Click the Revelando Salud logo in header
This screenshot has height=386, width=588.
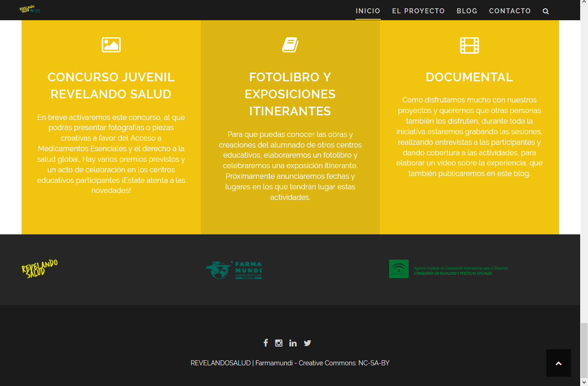[30, 9]
